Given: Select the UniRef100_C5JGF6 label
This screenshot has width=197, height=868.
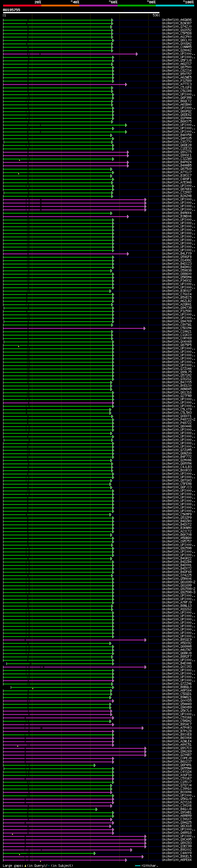Looking at the screenshot, I should click(177, 88).
